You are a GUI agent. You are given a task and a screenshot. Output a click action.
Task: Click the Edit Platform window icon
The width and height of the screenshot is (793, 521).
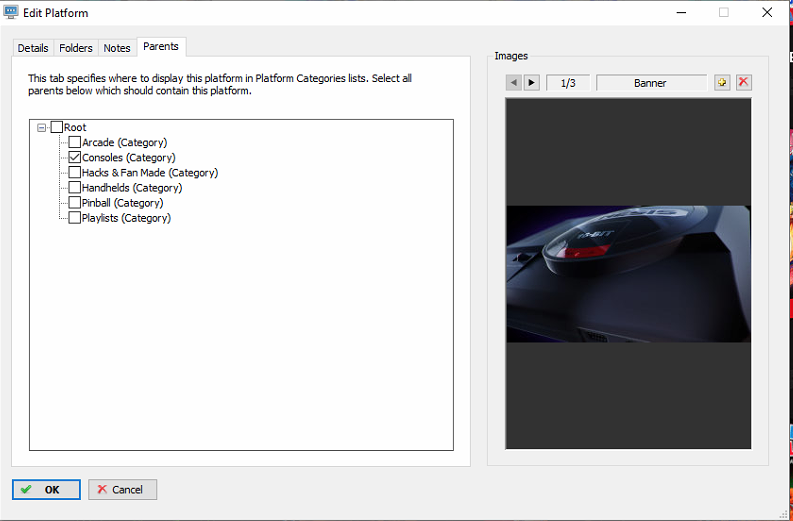pyautogui.click(x=11, y=13)
